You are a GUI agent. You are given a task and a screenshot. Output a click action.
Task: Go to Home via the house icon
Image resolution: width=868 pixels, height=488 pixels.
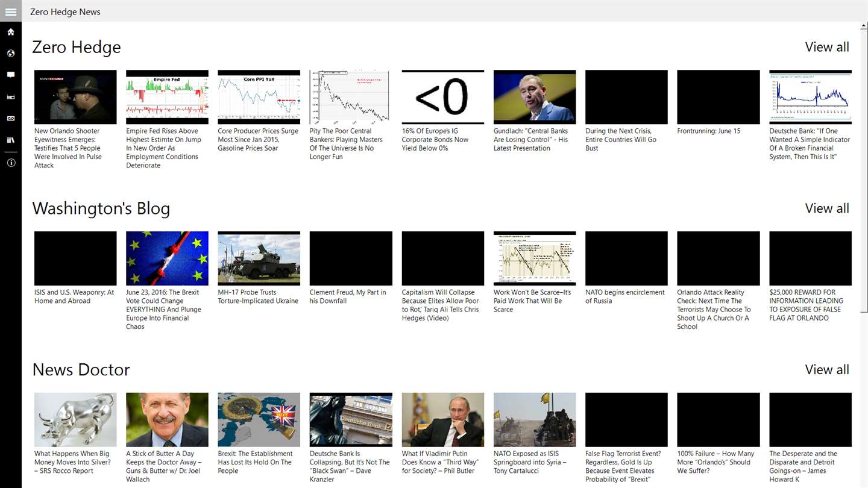(x=11, y=32)
